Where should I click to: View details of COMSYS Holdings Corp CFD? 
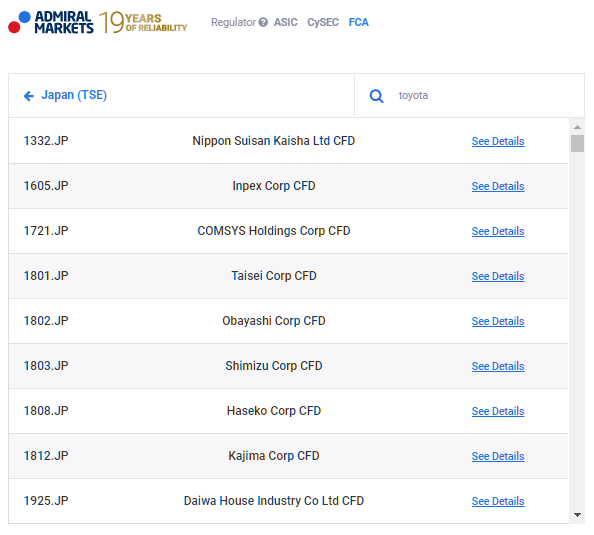tap(498, 231)
